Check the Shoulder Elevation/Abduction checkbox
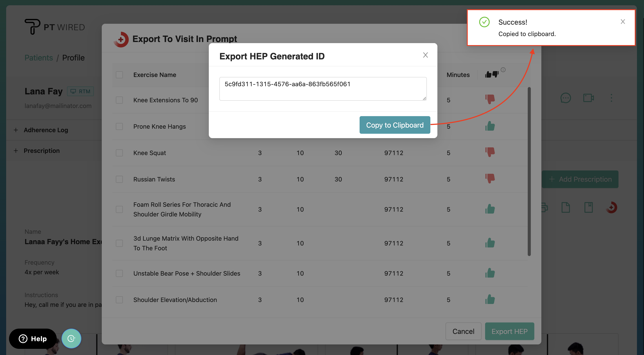644x355 pixels. [x=119, y=299]
